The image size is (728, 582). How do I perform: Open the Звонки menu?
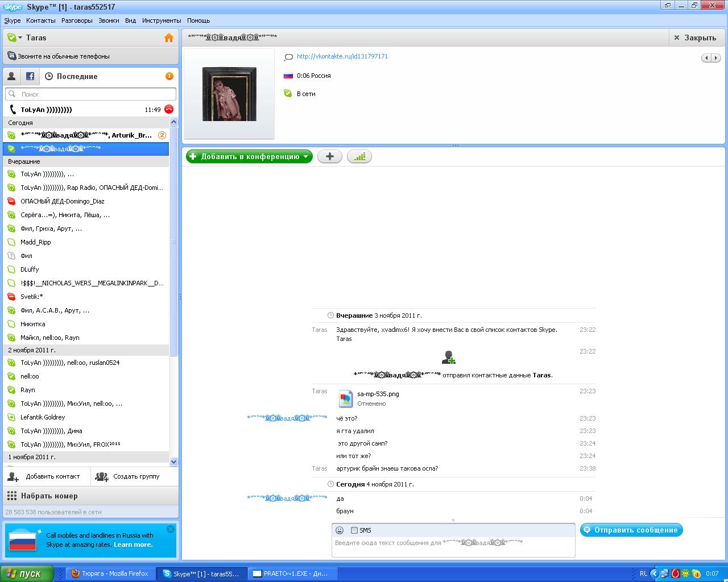coord(109,20)
